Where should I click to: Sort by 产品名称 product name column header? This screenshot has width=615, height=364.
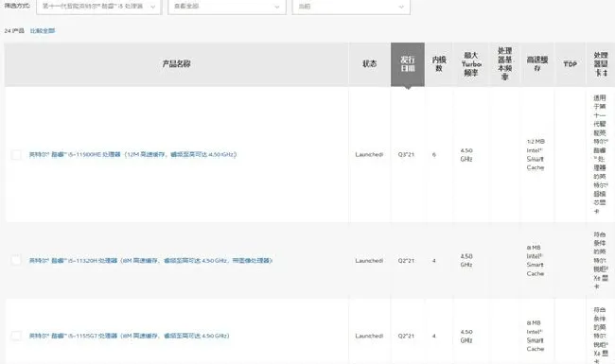(x=177, y=64)
